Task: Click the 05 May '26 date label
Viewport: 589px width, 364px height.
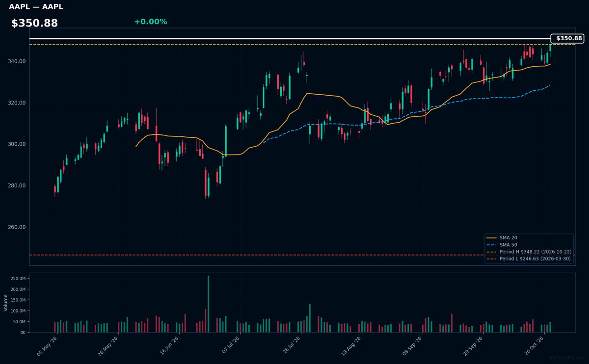Action: tap(48, 346)
